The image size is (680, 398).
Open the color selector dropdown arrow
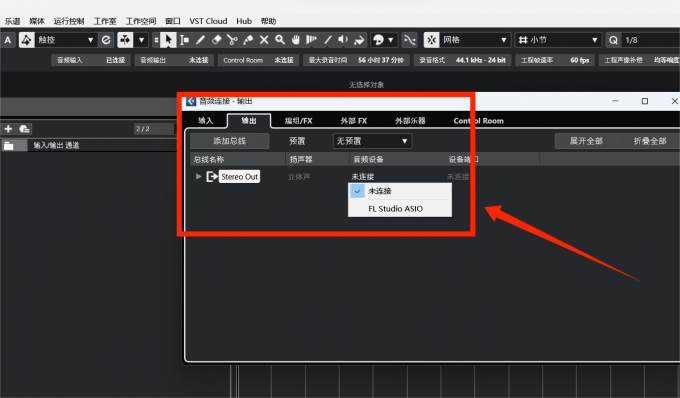click(x=391, y=40)
